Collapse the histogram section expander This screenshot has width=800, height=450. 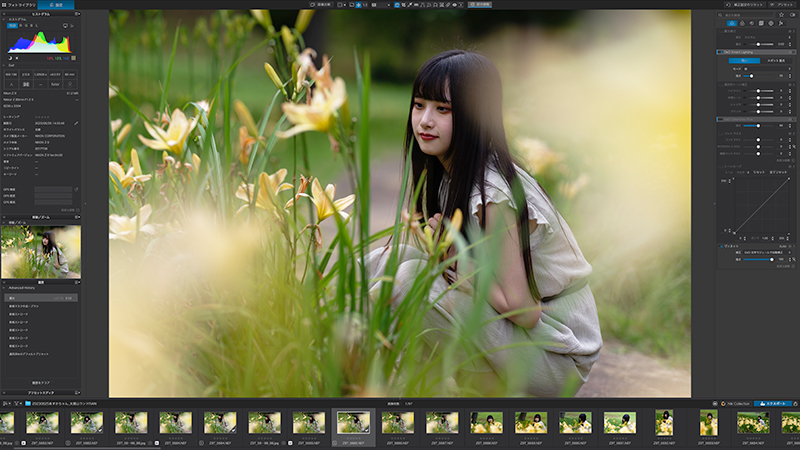tap(4, 19)
